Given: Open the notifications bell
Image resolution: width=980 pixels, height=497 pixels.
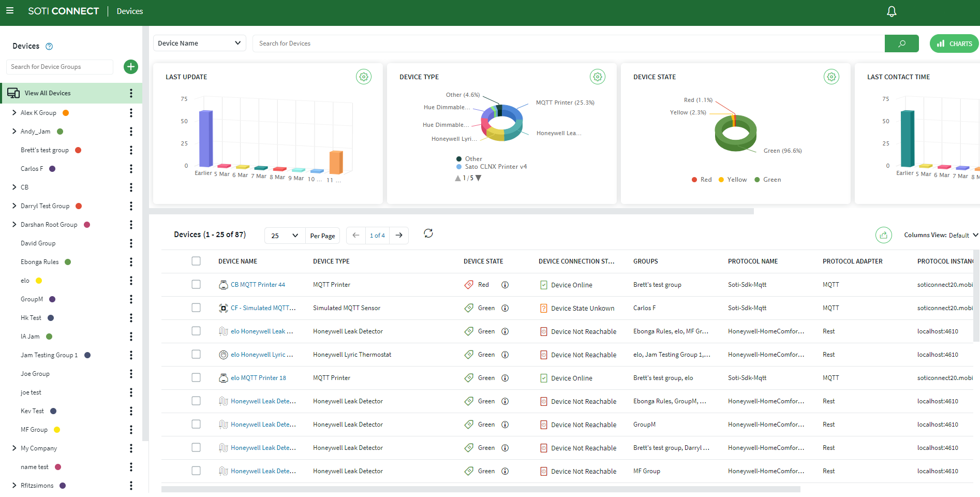Looking at the screenshot, I should (892, 11).
